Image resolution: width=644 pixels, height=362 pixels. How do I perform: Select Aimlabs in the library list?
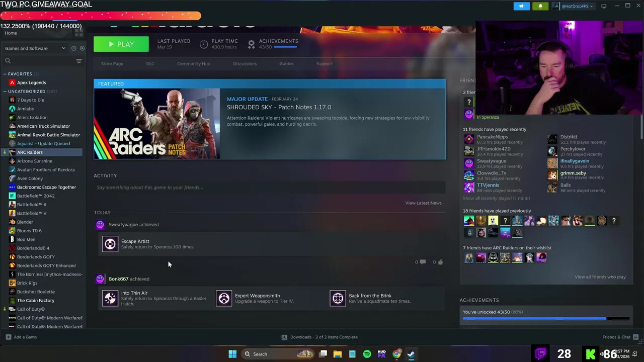pyautogui.click(x=25, y=109)
